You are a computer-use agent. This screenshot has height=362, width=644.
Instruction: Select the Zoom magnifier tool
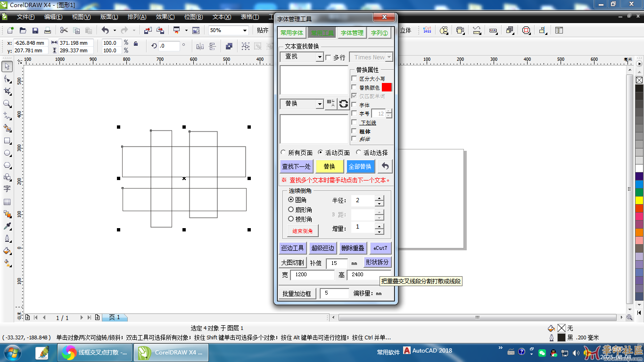tap(7, 103)
